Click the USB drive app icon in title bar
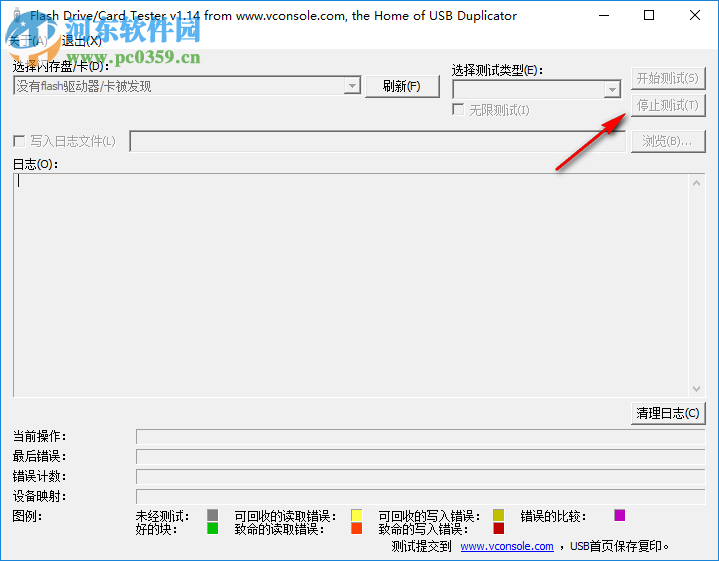The image size is (719, 561). tap(17, 15)
